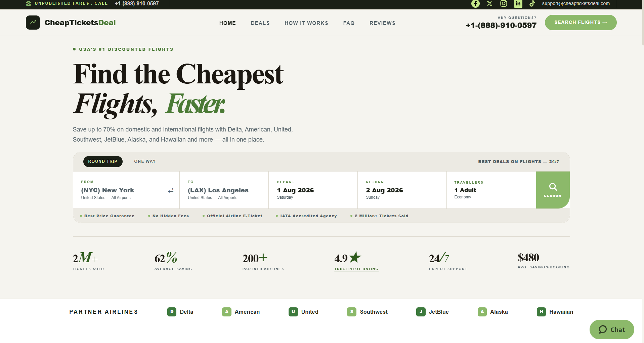644x343 pixels.
Task: Click the United airline badge icon
Action: (x=293, y=312)
